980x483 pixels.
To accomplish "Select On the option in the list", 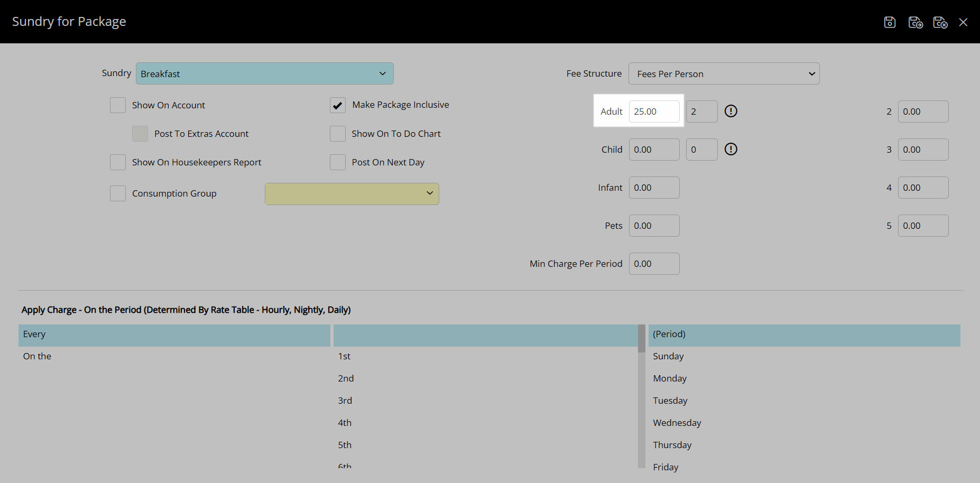I will coord(37,356).
